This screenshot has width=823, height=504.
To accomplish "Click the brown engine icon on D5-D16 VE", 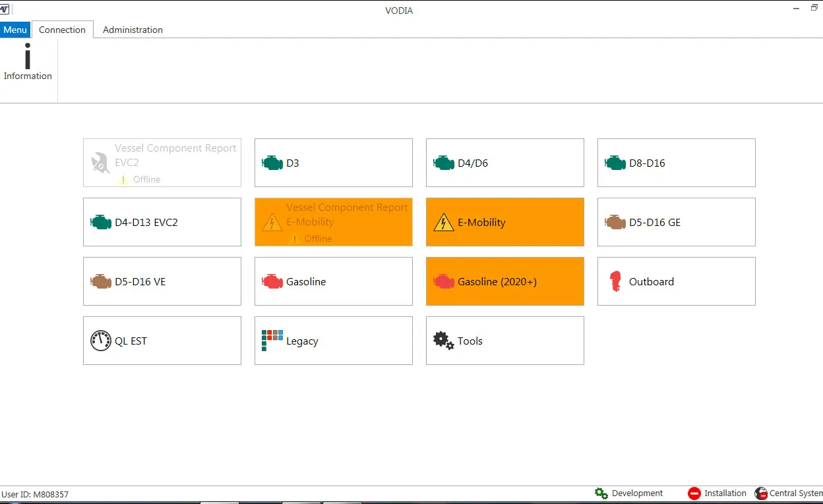I will click(x=101, y=281).
